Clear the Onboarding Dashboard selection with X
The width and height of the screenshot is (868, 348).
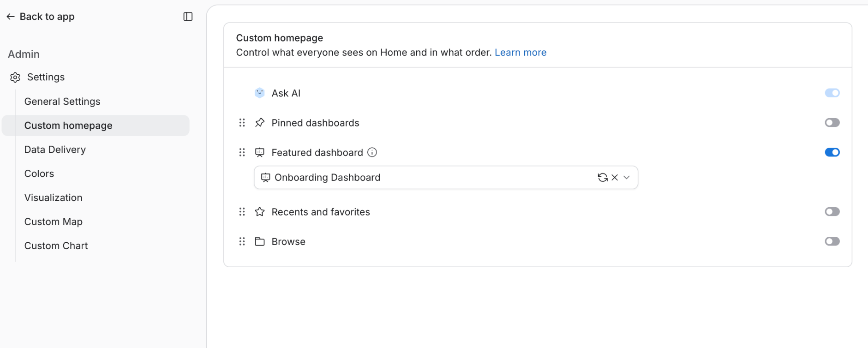[615, 177]
